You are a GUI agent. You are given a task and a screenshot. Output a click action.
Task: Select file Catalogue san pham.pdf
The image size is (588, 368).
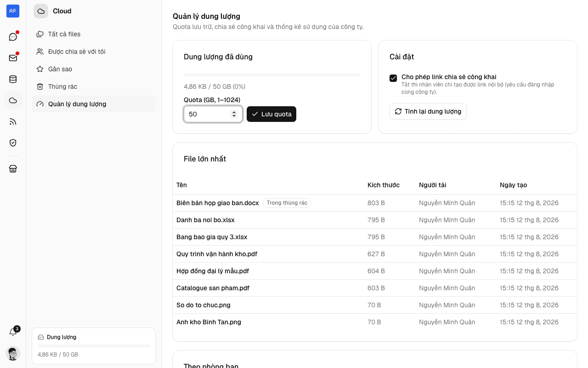213,288
